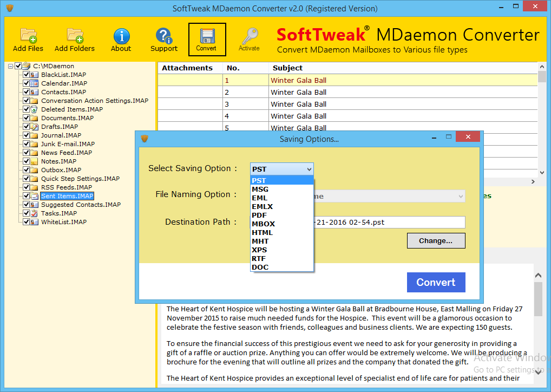Click the email list scroll up arrow
551x392 pixels.
pos(541,67)
